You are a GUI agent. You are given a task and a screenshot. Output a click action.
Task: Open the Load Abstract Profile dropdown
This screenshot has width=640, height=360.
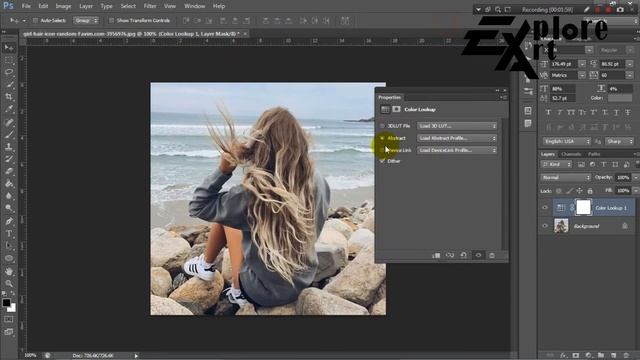457,138
